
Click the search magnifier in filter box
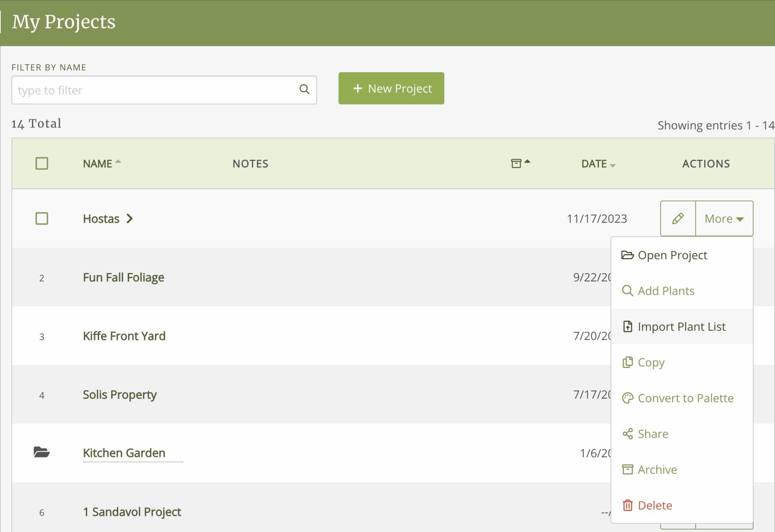pyautogui.click(x=304, y=89)
